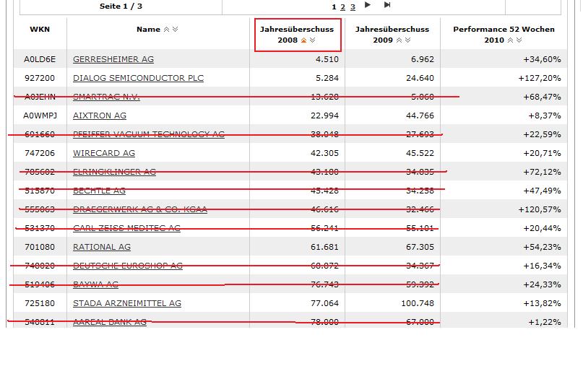Viewport: 583px width, 392px height.
Task: Click performance value +20,71%
Action: pos(542,153)
